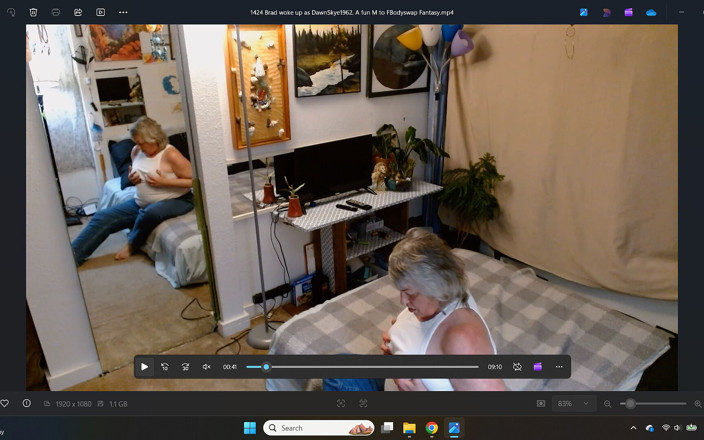Open the OneDrive cloud icon at top right
The height and width of the screenshot is (440, 704).
pos(651,13)
